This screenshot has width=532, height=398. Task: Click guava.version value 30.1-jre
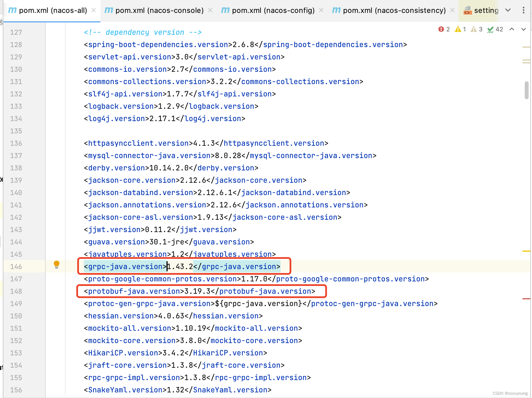(167, 242)
